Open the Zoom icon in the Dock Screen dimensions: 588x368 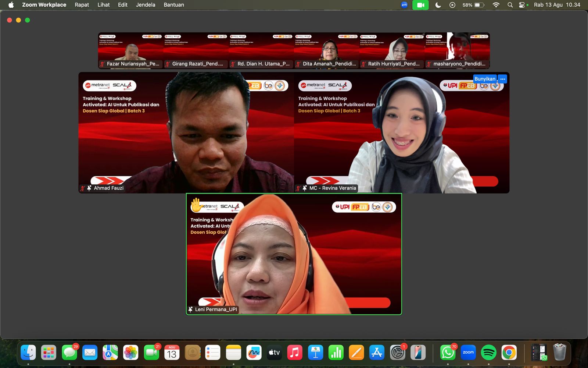[468, 353]
